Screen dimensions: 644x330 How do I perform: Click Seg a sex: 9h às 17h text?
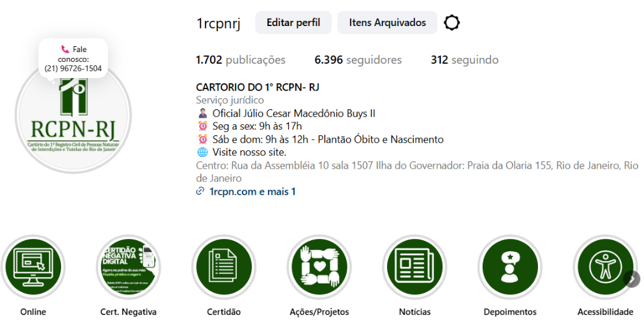[257, 126]
